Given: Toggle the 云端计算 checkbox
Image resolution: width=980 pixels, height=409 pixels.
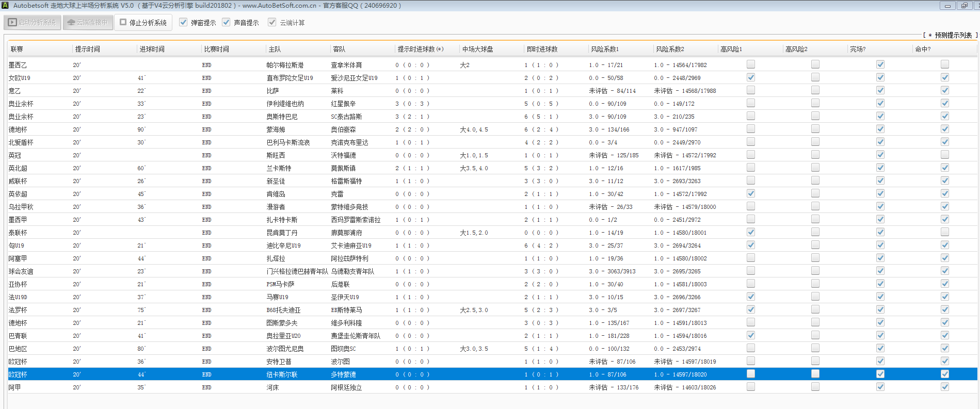Looking at the screenshot, I should 272,22.
